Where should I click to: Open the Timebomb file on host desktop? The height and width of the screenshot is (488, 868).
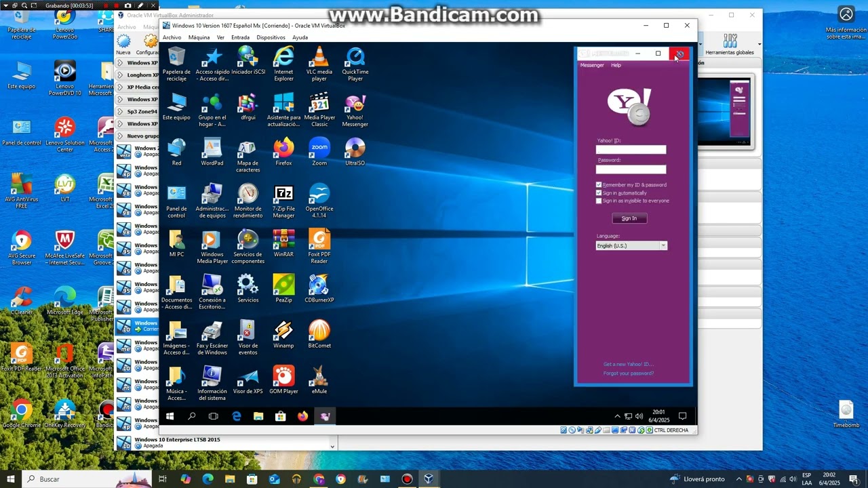pyautogui.click(x=846, y=415)
